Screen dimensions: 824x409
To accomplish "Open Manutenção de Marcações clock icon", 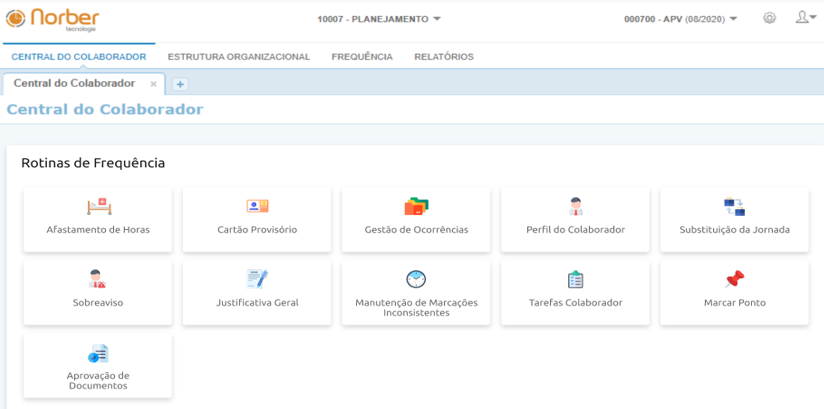I will tap(416, 279).
